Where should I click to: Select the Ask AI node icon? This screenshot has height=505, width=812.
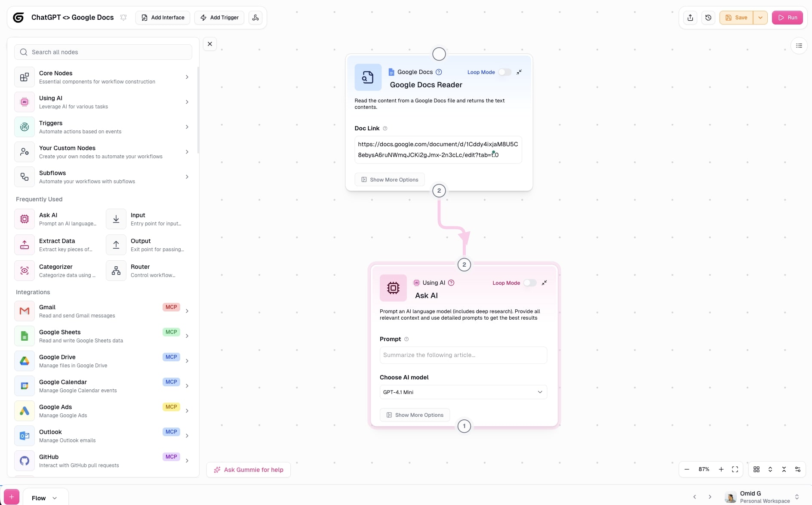click(24, 219)
